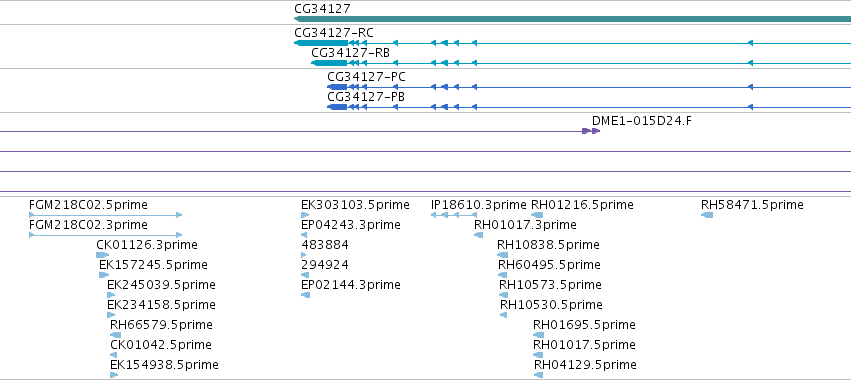Viewport: 851px width, 380px height.
Task: Click the RH04129.5prime label
Action: pyautogui.click(x=585, y=364)
